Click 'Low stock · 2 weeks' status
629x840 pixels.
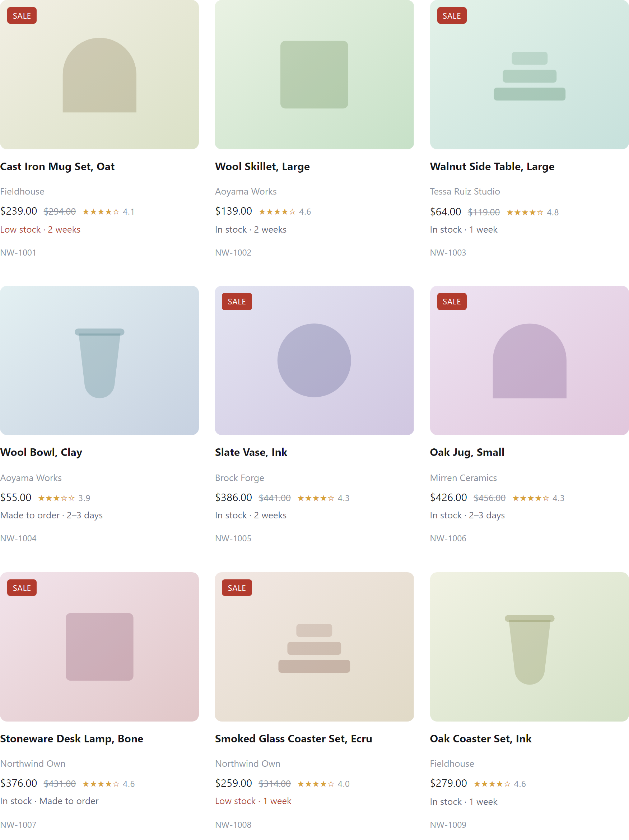(x=40, y=229)
